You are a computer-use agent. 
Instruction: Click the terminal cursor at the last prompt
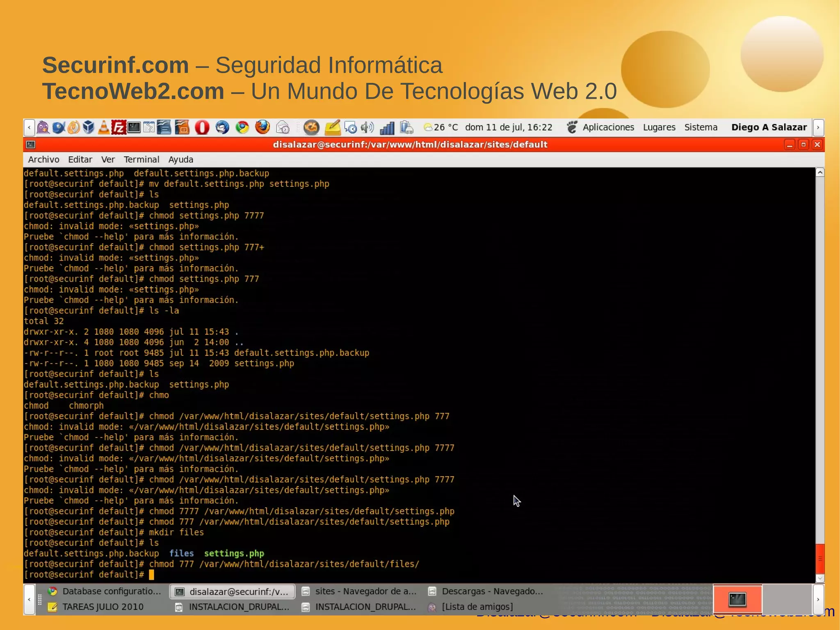coord(151,575)
